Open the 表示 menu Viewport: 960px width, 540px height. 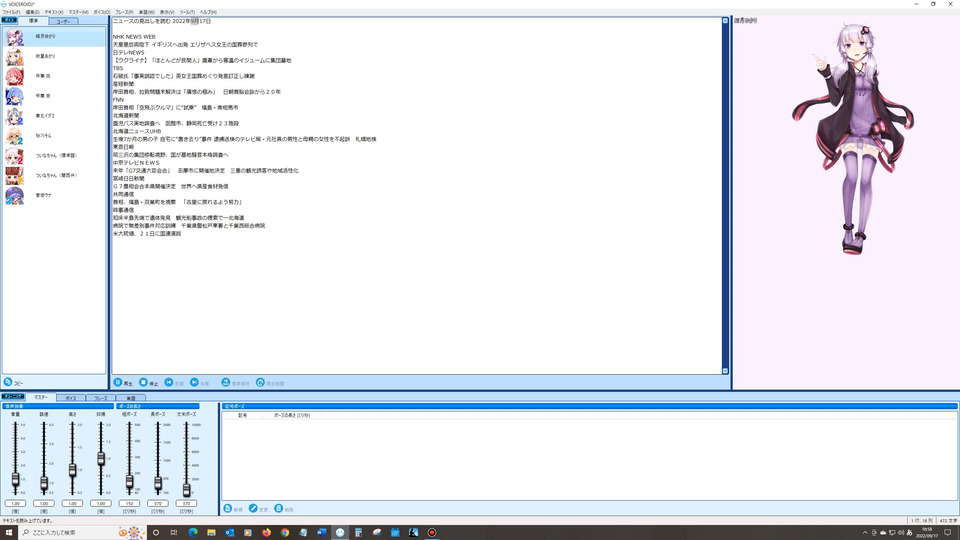[x=167, y=12]
